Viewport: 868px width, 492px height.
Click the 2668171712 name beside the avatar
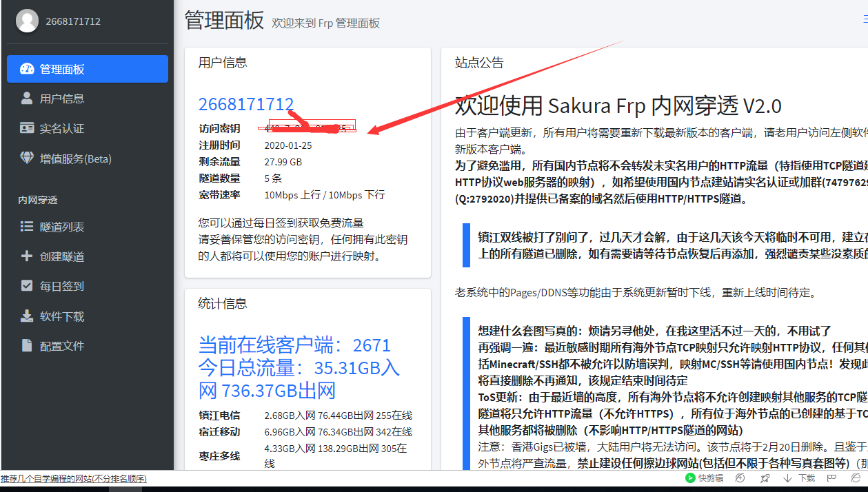click(x=73, y=21)
